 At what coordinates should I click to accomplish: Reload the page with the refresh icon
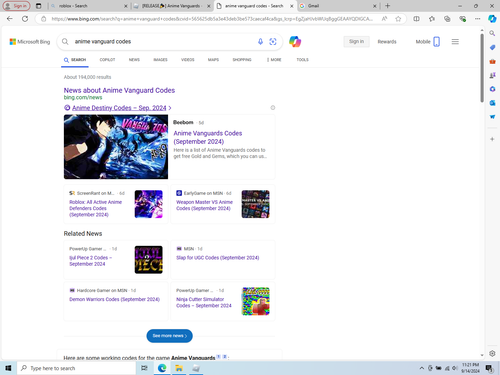pos(25,19)
